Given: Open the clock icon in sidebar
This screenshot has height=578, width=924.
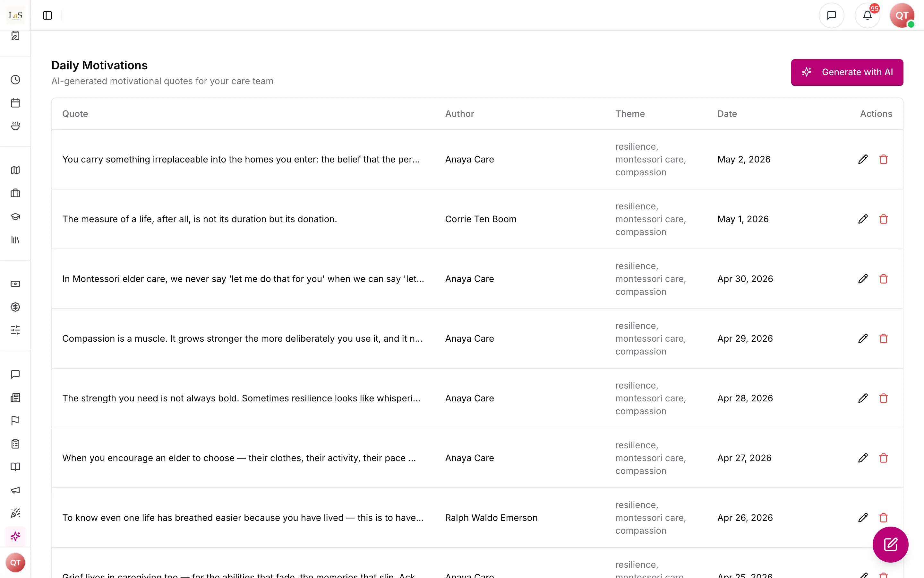Looking at the screenshot, I should [15, 80].
